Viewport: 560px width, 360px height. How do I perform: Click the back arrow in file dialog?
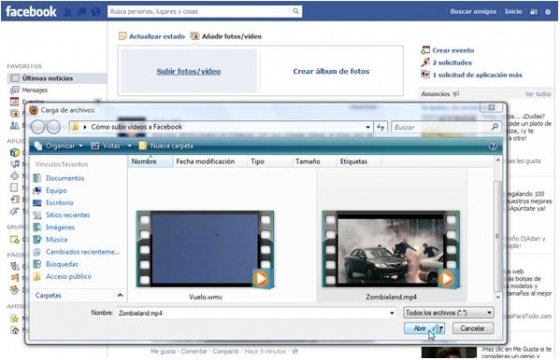[38, 127]
